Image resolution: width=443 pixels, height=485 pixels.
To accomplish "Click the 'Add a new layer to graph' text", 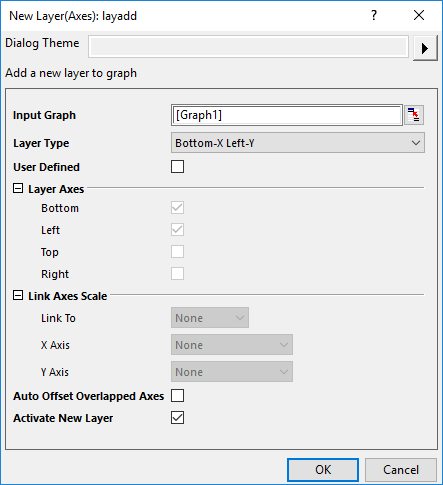I will 71,73.
